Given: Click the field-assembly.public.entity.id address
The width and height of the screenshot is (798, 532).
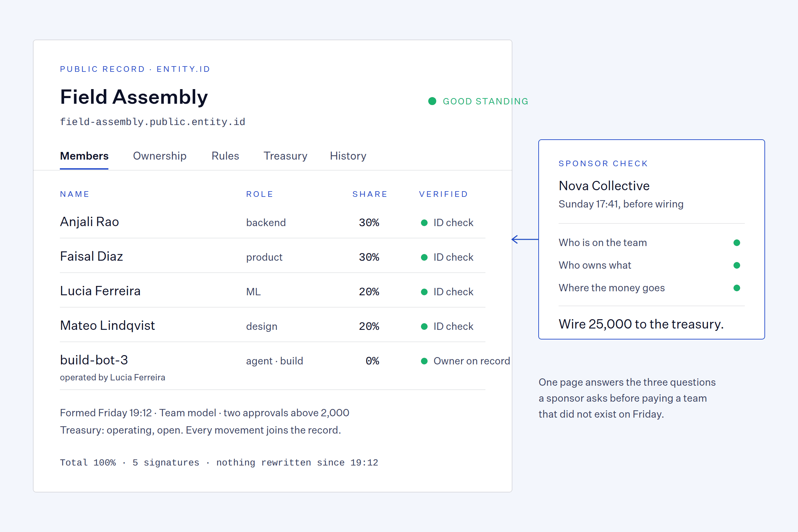Looking at the screenshot, I should [x=153, y=122].
